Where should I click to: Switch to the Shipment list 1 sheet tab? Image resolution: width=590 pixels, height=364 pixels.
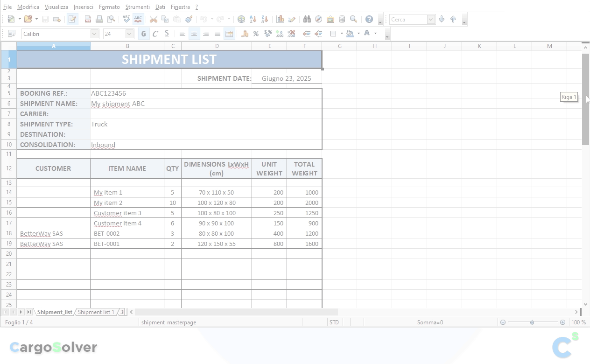click(x=96, y=312)
